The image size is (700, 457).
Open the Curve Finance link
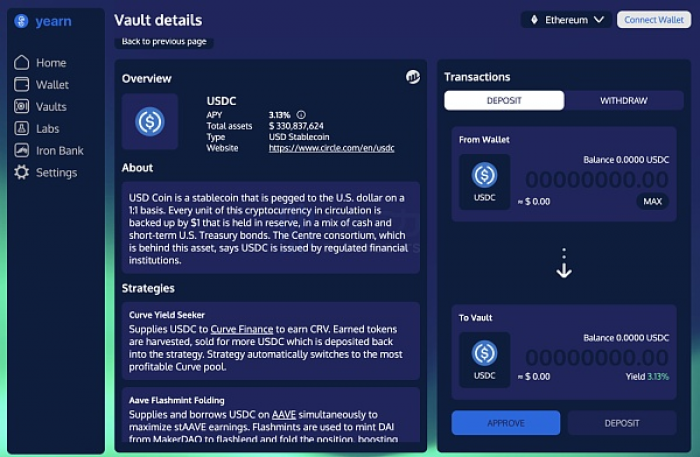point(242,329)
